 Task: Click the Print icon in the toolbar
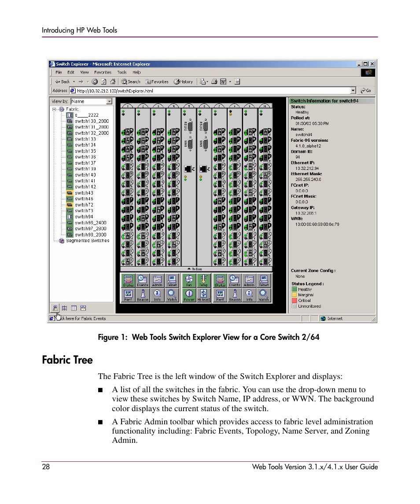pyautogui.click(x=214, y=81)
